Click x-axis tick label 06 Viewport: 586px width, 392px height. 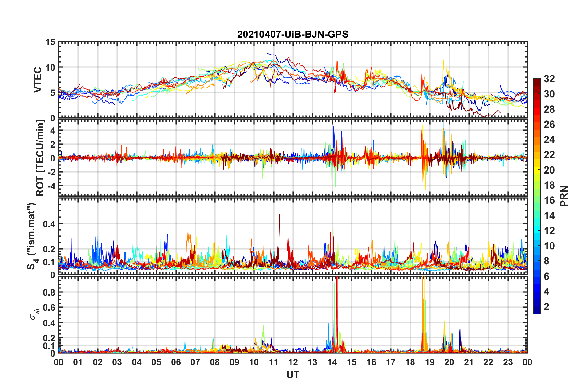click(176, 362)
